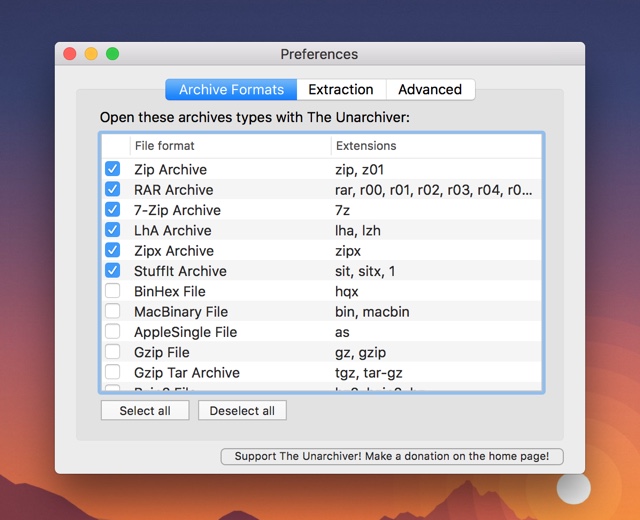Image resolution: width=640 pixels, height=520 pixels.
Task: Enable the Gzip Tar Archive checkbox
Action: [112, 372]
